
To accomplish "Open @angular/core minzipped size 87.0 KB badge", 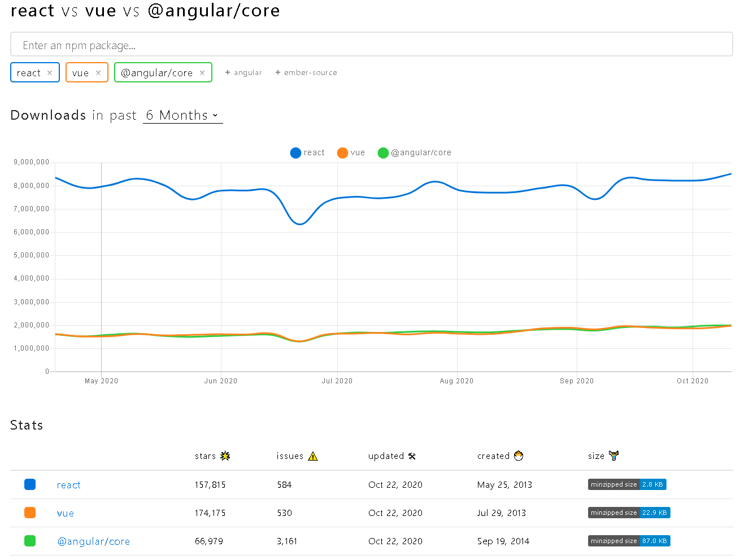I will point(629,541).
